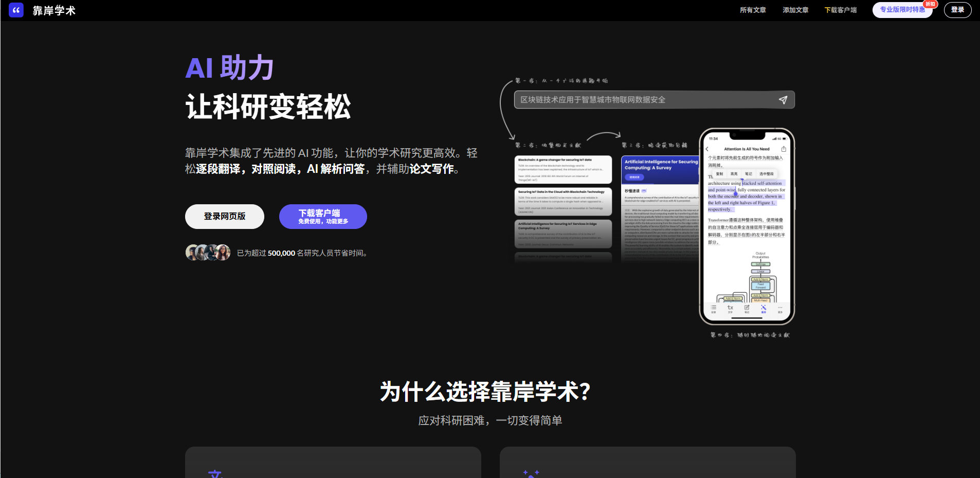The height and width of the screenshot is (478, 980).
Task: Click the 登录网页版 button
Action: [x=224, y=216]
